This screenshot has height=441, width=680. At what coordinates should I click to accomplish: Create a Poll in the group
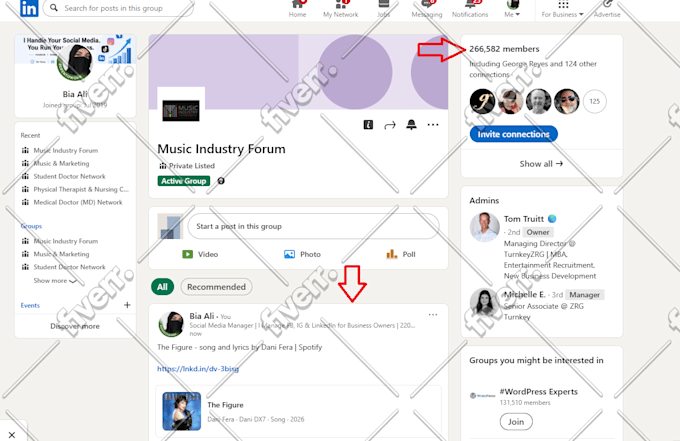click(x=401, y=254)
